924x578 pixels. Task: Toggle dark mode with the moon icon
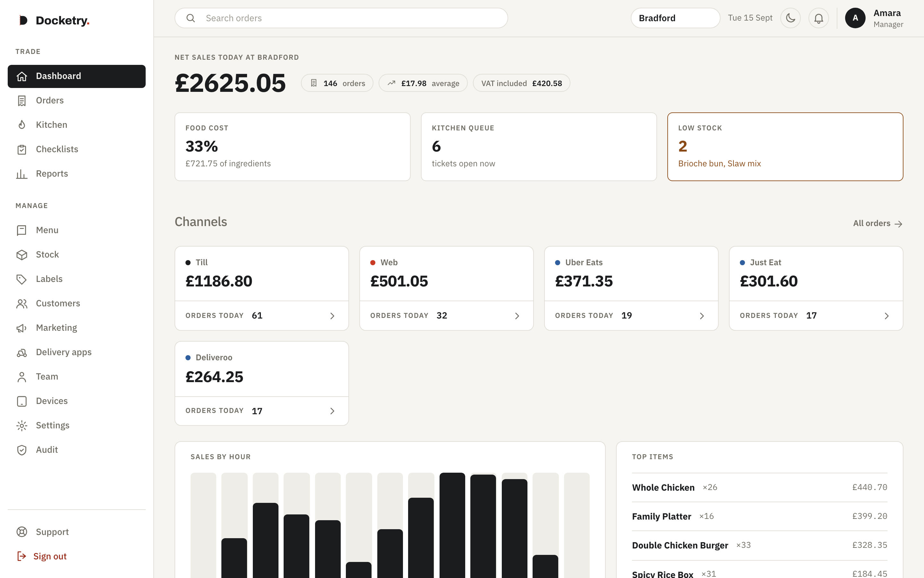(x=790, y=18)
